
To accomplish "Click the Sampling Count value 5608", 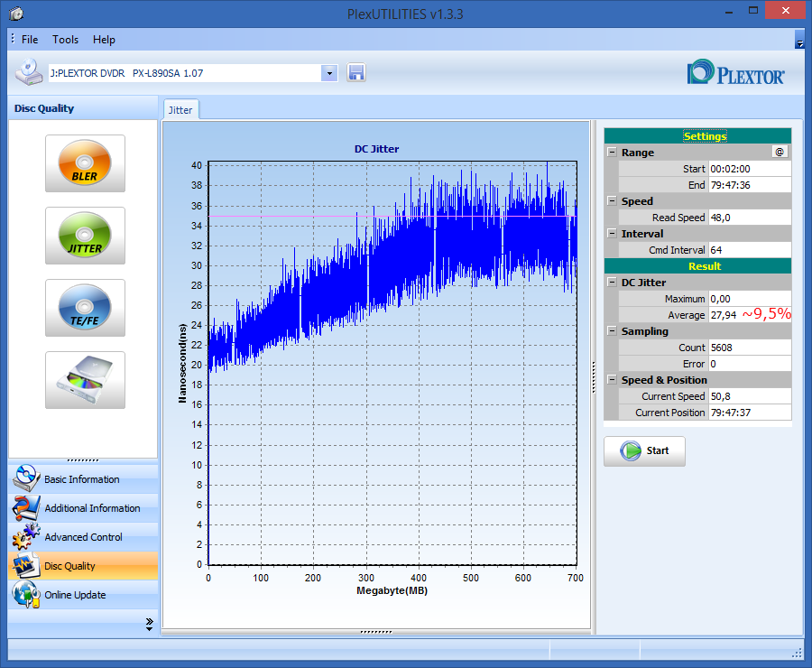I will (x=750, y=348).
